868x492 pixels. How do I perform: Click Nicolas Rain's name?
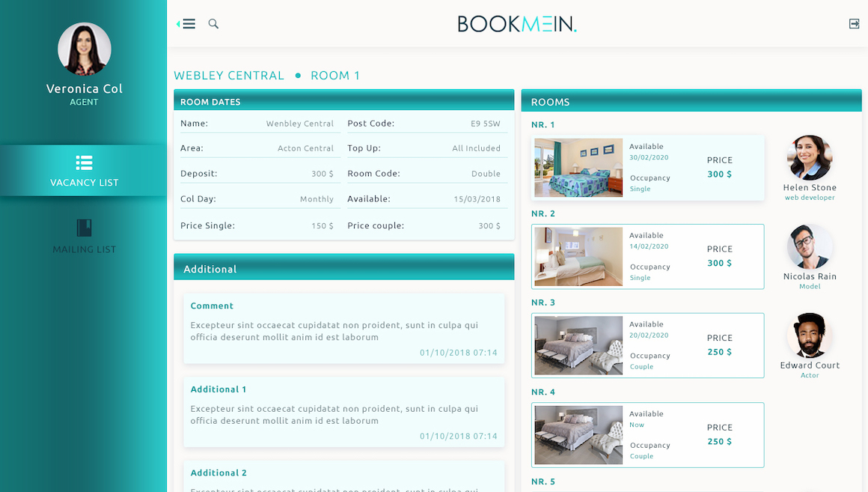[x=810, y=276]
